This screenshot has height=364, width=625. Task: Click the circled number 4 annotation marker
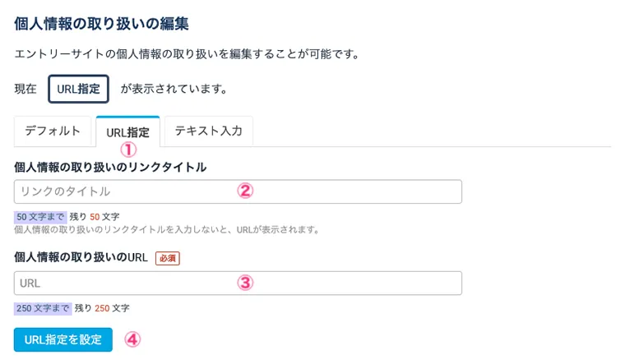[132, 339]
